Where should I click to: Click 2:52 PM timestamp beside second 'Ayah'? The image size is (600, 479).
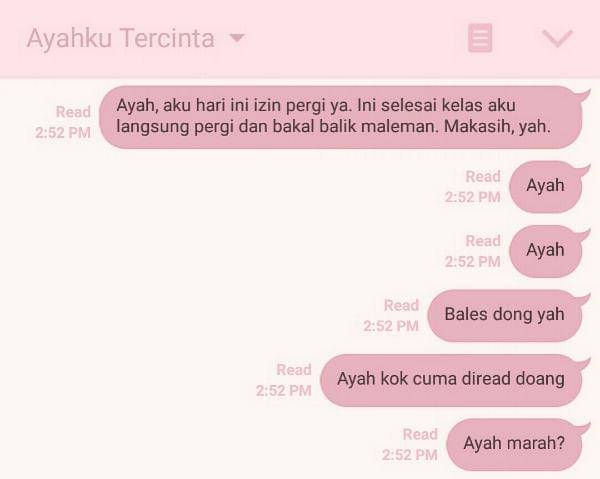[473, 262]
